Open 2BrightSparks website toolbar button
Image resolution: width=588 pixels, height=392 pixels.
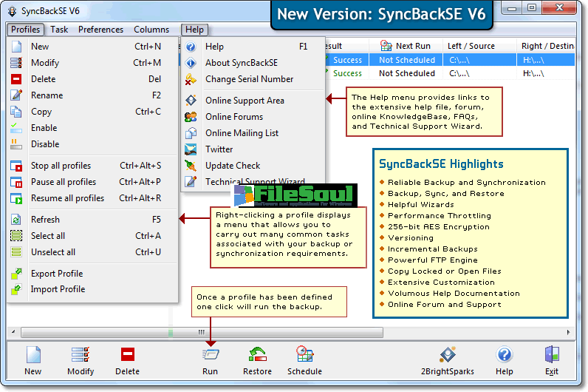[448, 359]
